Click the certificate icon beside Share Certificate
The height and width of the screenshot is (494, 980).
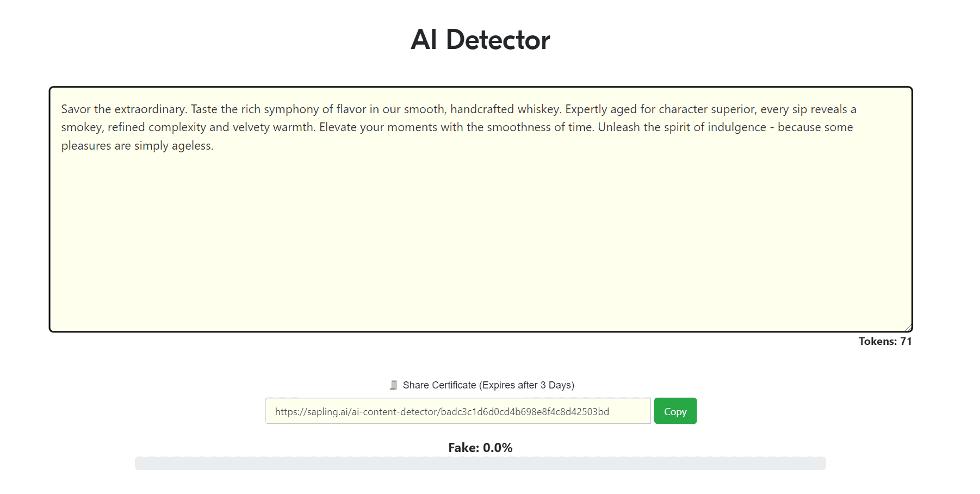click(x=394, y=385)
